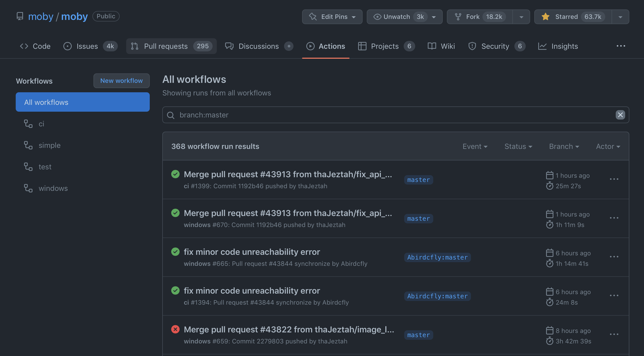This screenshot has width=644, height=356.
Task: Click the green success check on run #1399
Action: (x=175, y=174)
